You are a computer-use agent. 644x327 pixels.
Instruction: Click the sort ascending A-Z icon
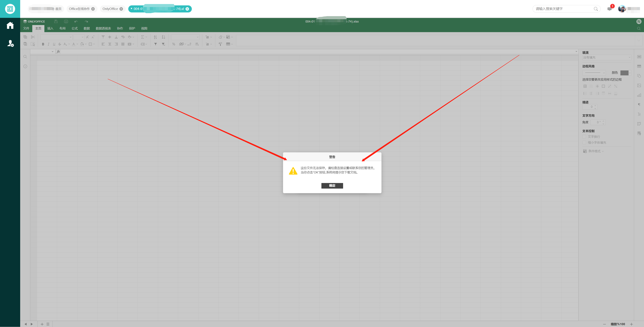point(155,37)
